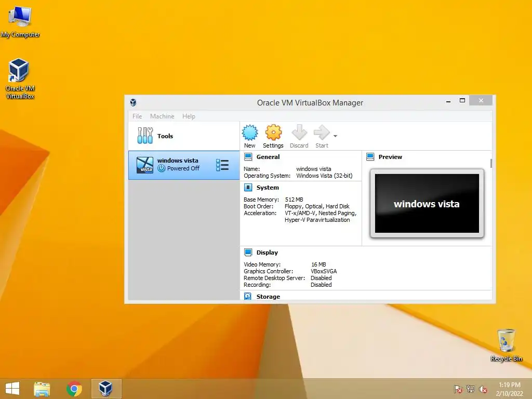
Task: Open the Action Center flag tray icon
Action: [458, 389]
